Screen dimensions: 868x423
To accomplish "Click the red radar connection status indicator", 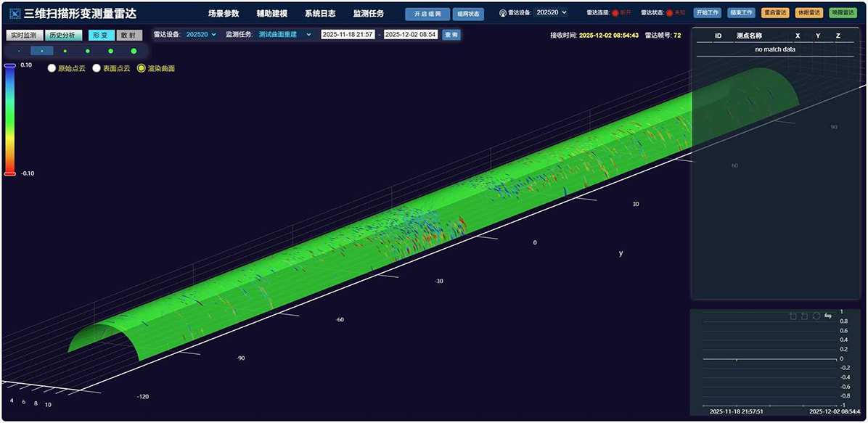I will click(615, 13).
